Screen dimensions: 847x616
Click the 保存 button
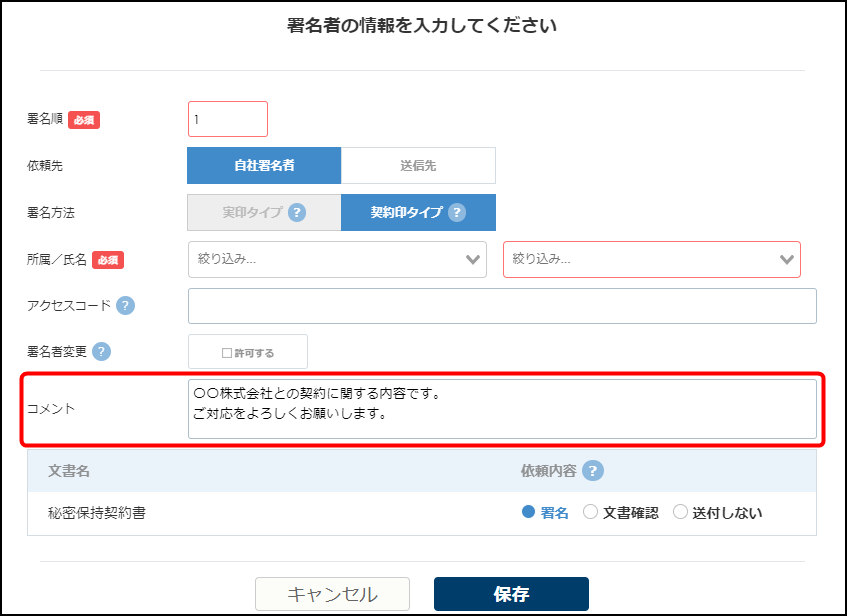point(511,594)
